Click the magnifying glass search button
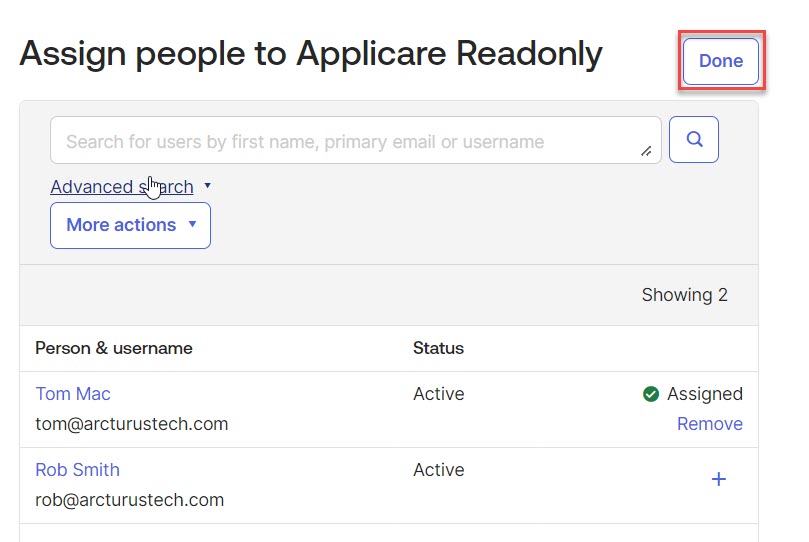Viewport: 809px width, 542px height. [x=693, y=140]
